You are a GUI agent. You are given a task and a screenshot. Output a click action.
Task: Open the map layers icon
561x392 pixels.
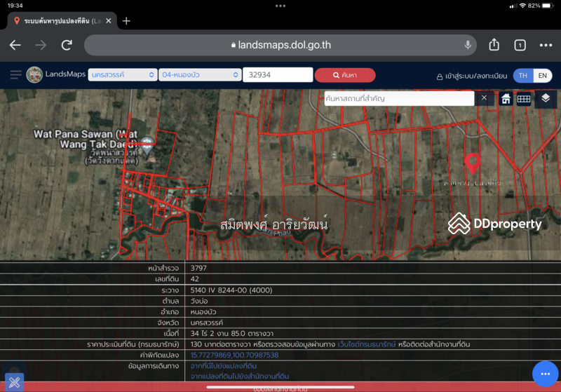pos(546,98)
